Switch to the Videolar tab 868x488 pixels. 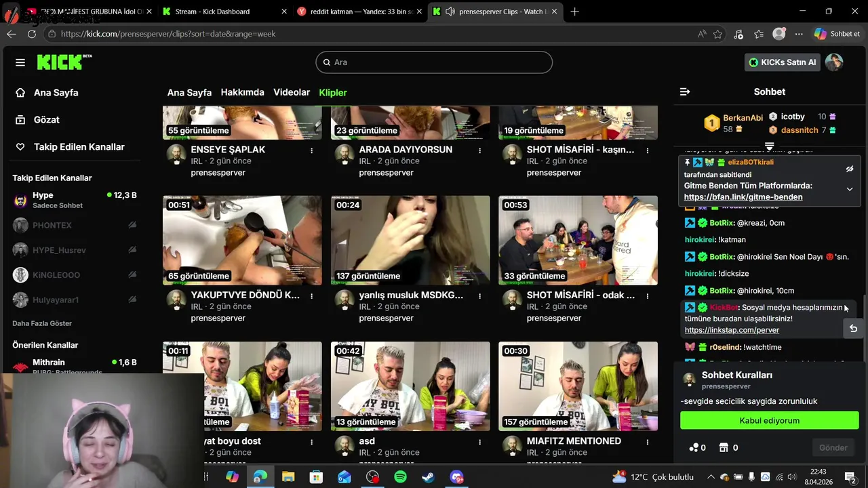[x=292, y=92]
